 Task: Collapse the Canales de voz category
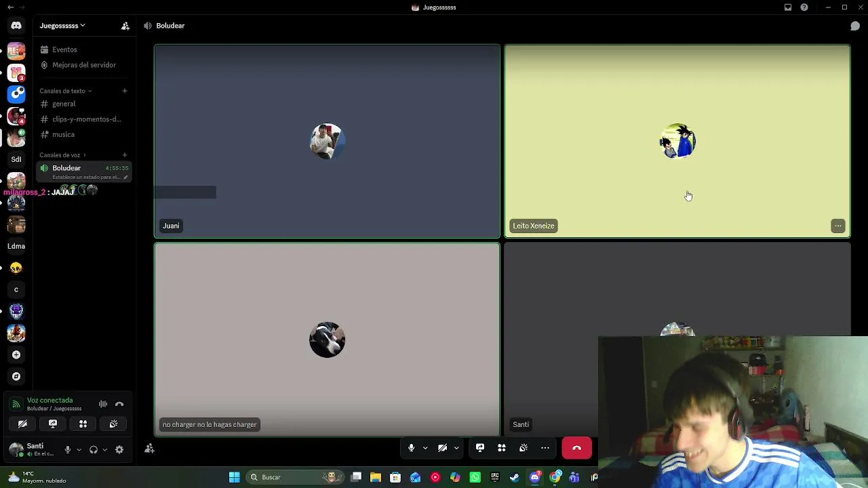point(62,155)
